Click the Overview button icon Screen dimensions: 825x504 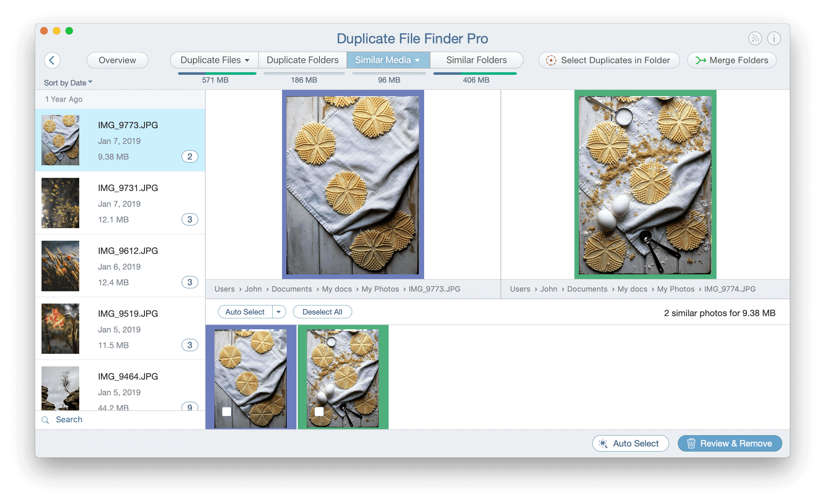click(119, 60)
